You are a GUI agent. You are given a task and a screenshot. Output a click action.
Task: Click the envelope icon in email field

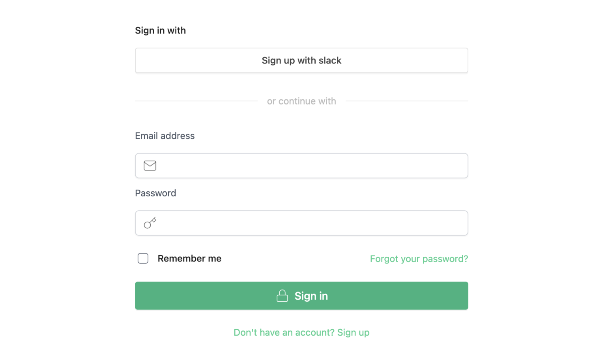[x=150, y=166]
